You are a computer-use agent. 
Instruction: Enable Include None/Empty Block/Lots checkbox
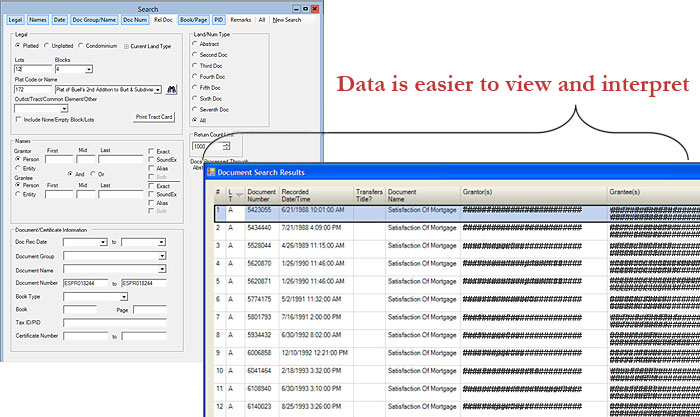[x=18, y=119]
